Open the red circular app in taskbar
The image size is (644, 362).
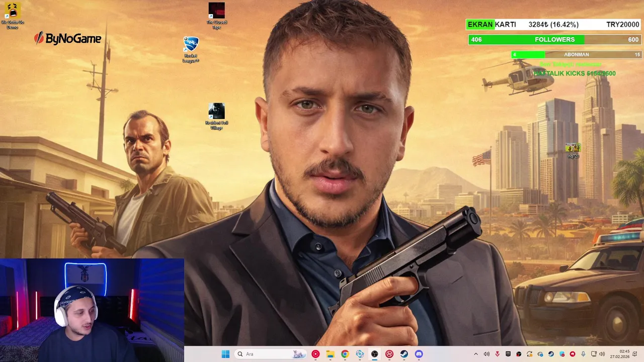coord(389,354)
